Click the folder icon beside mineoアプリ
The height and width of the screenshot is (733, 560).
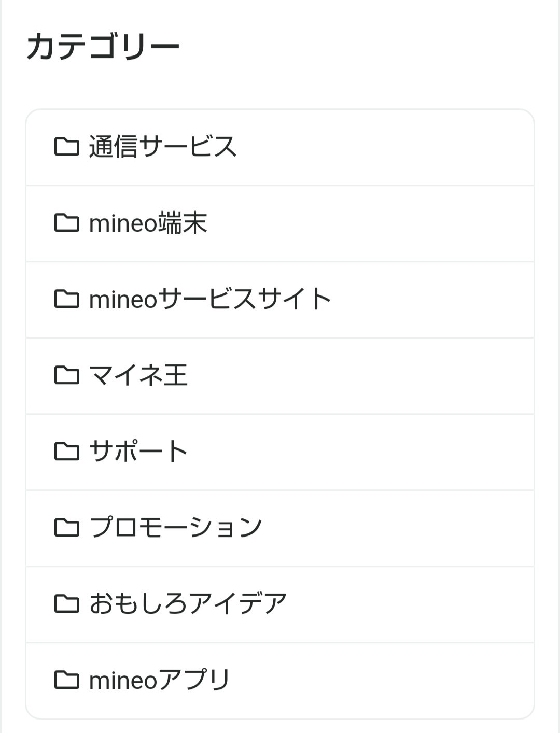66,680
